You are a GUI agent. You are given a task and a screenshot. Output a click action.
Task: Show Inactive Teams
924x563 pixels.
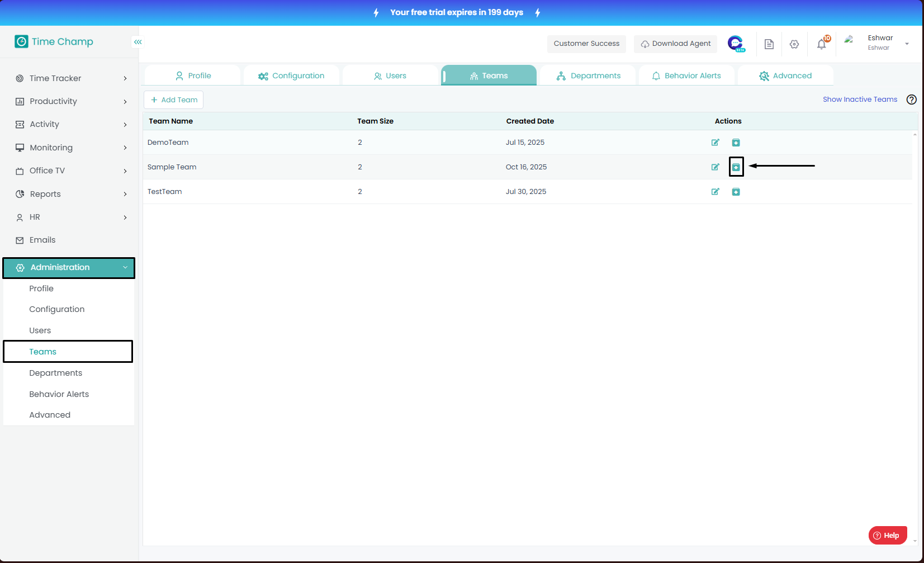click(x=860, y=100)
